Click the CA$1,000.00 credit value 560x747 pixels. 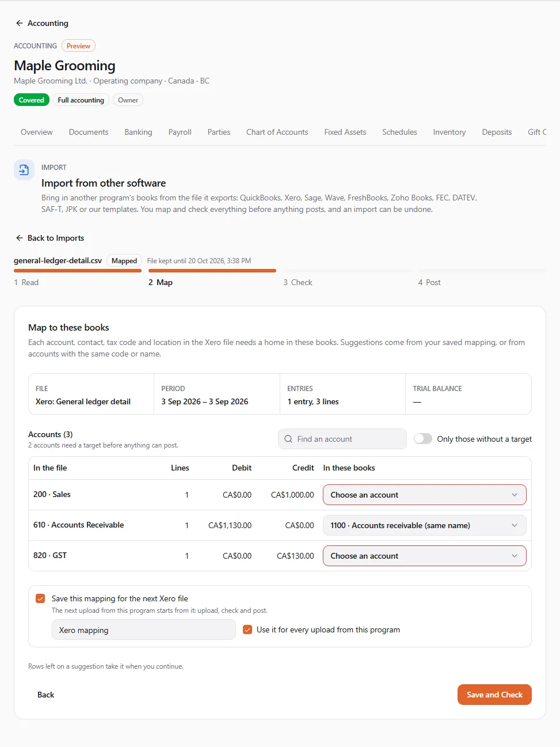(292, 495)
